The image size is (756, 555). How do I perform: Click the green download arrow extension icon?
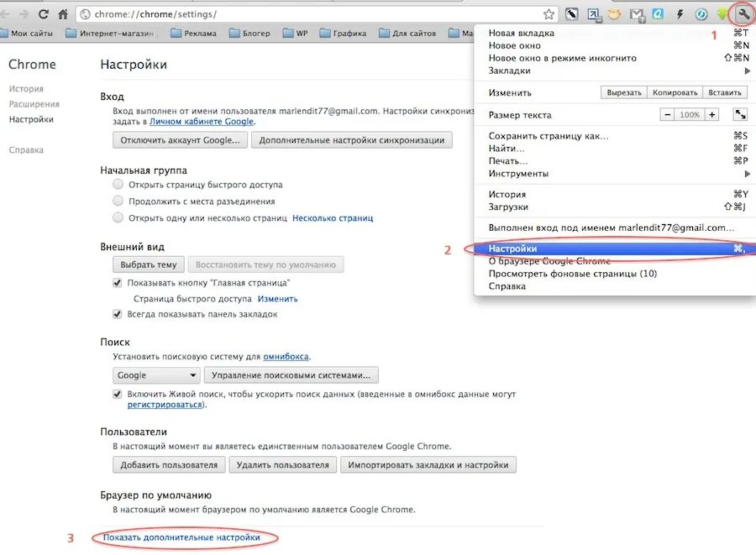click(x=722, y=14)
